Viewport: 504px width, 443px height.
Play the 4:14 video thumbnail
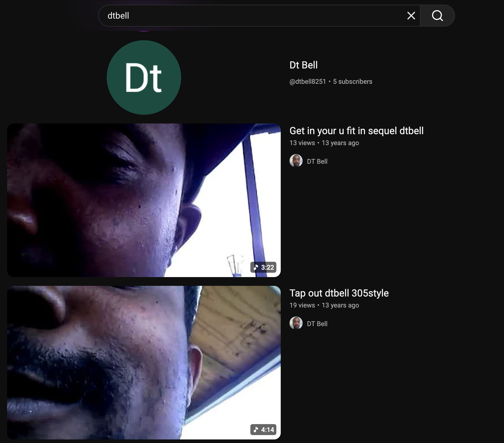144,363
